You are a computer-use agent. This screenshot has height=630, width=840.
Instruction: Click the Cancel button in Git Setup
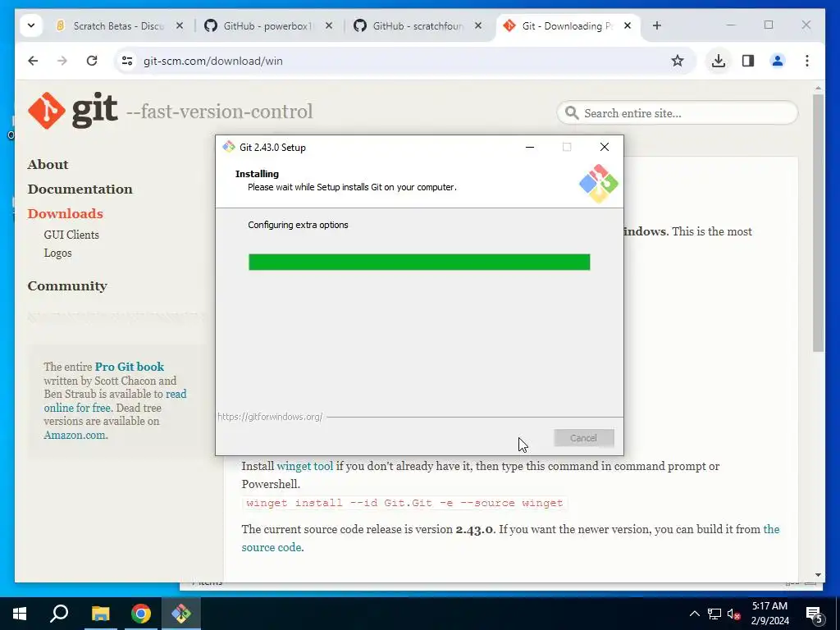(584, 438)
